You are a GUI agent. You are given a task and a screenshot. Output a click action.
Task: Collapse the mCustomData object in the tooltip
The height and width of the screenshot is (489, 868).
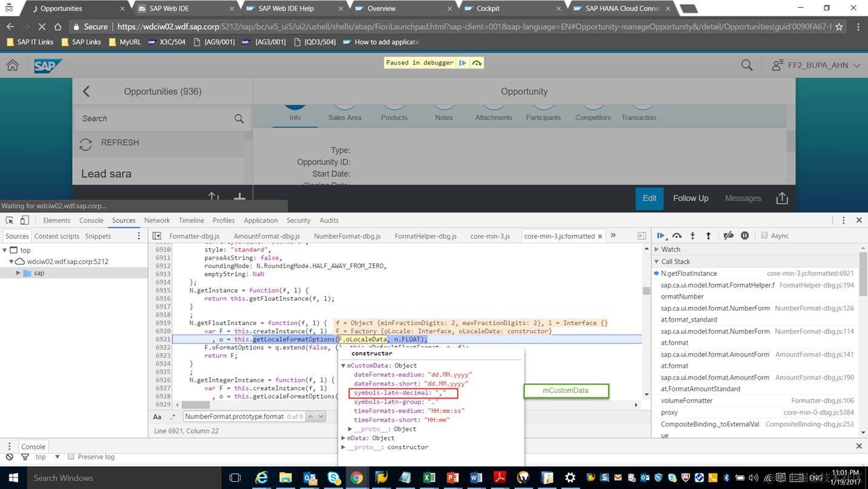(x=343, y=366)
